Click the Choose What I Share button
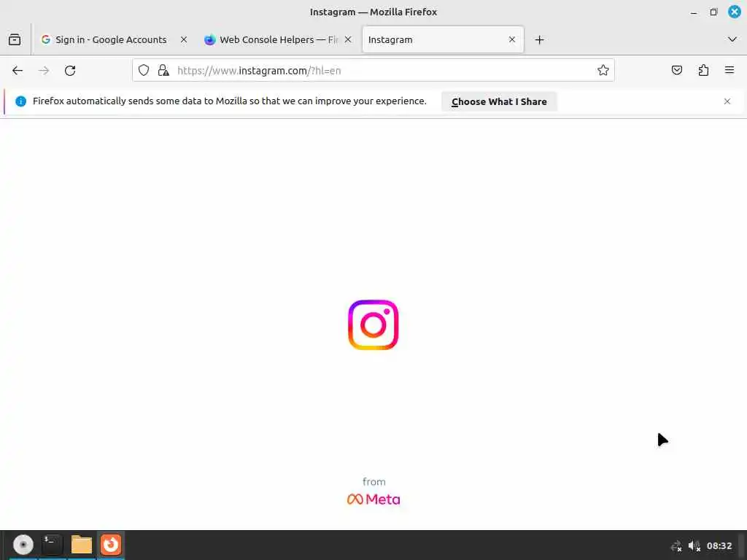747x560 pixels. (x=499, y=101)
